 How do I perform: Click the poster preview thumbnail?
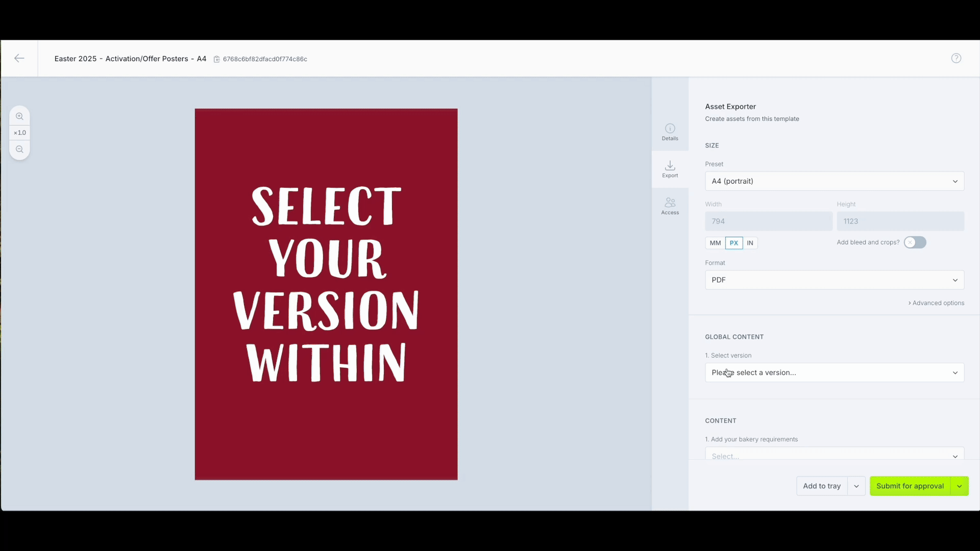(326, 294)
